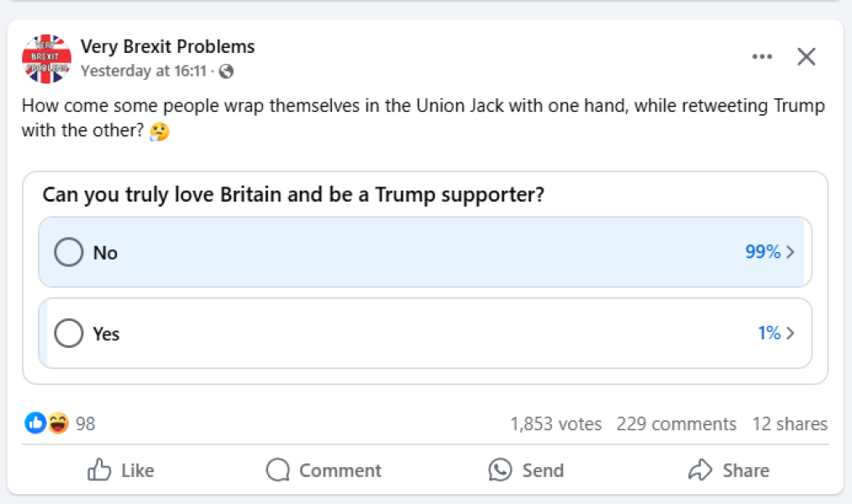Select the Yes poll radio button
The image size is (852, 504).
[69, 333]
